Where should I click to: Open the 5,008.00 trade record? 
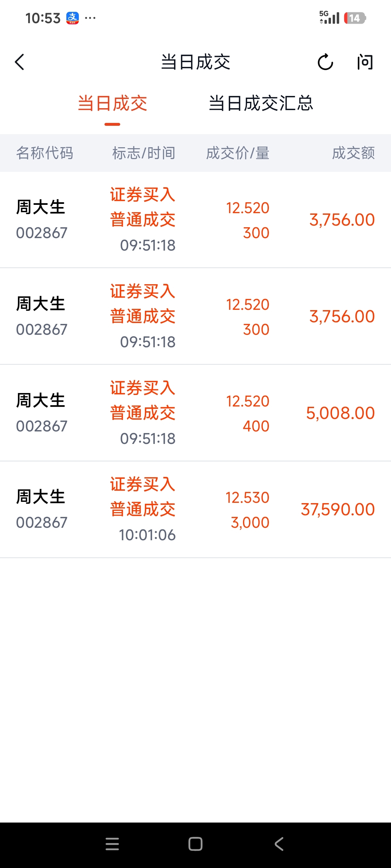(340, 413)
